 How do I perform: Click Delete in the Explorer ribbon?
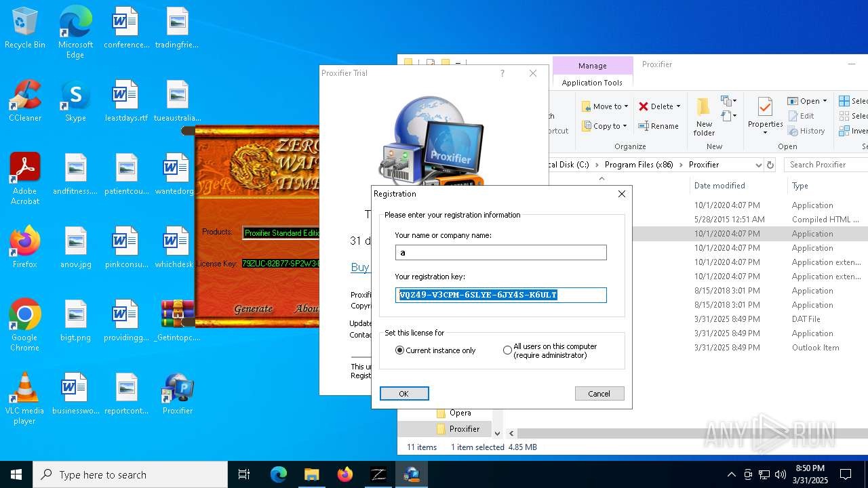pyautogui.click(x=660, y=106)
